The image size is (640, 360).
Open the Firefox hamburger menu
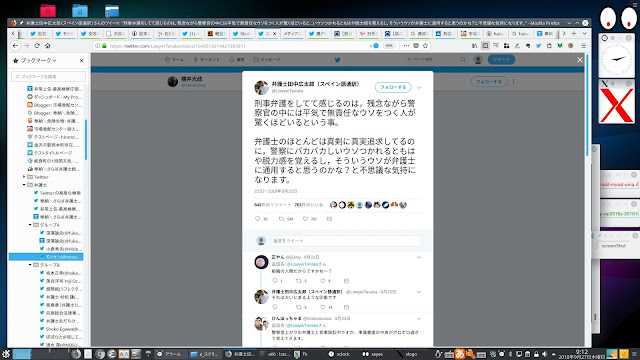(x=583, y=46)
